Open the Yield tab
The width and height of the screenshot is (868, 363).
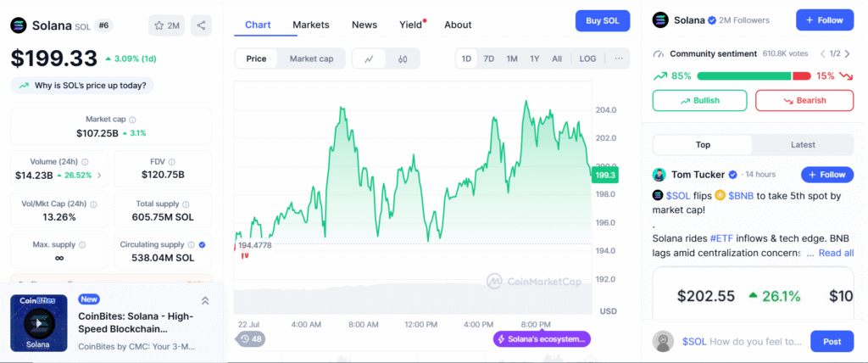(x=411, y=25)
